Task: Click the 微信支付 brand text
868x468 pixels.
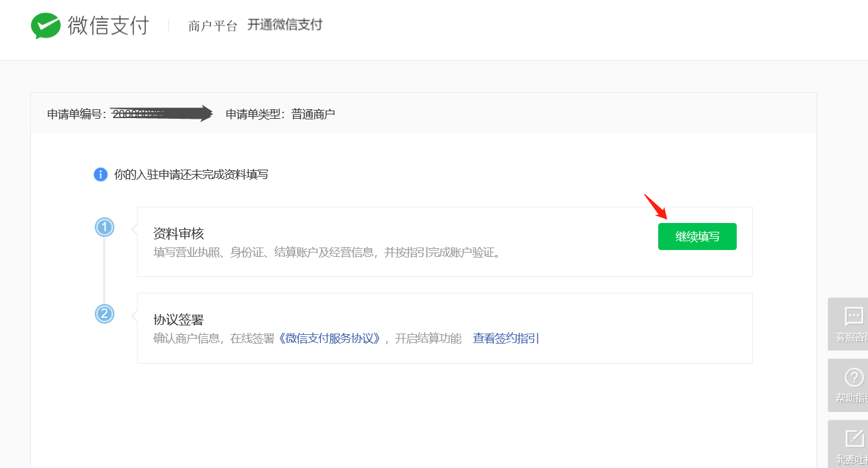Action: point(109,26)
